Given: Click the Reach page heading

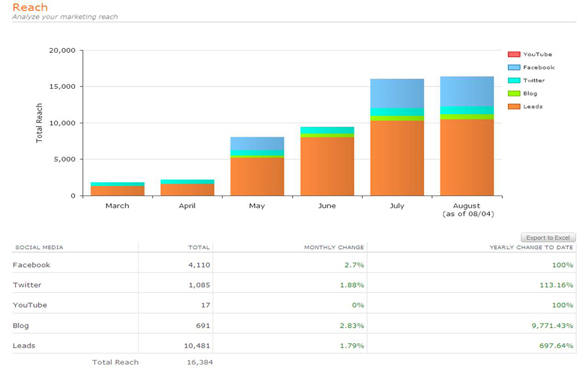Looking at the screenshot, I should pos(30,7).
